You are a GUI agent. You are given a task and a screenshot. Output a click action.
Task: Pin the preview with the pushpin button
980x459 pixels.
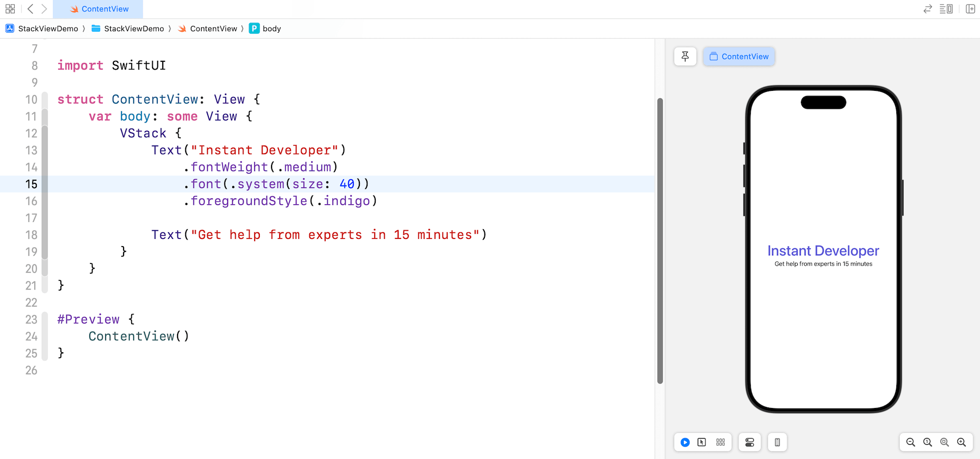(685, 56)
